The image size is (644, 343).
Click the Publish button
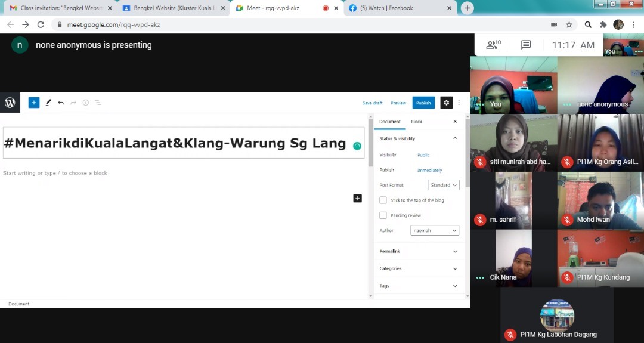[x=423, y=103]
